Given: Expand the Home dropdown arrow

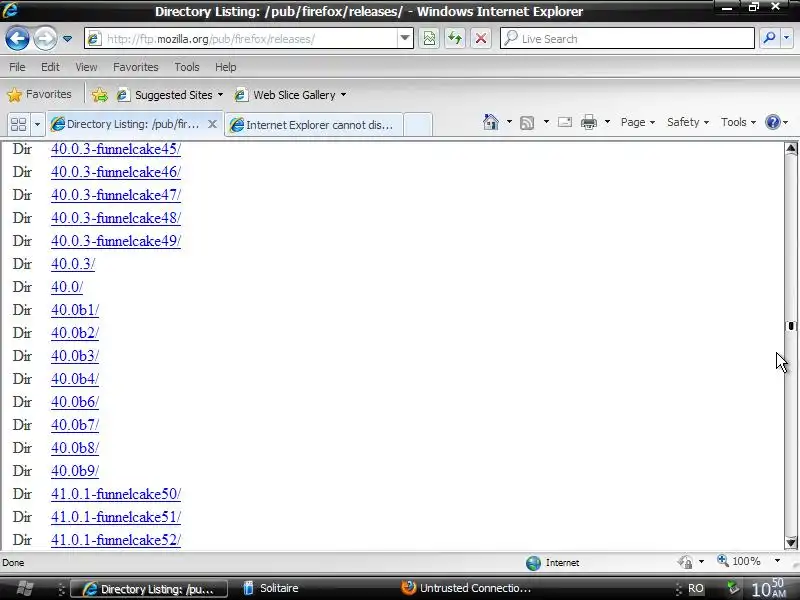Looking at the screenshot, I should click(509, 122).
